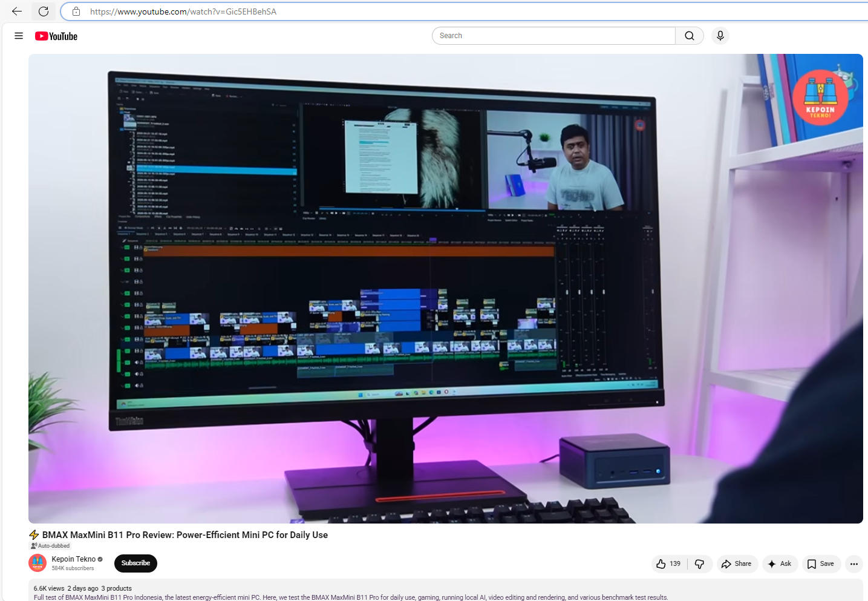Open the Share dialog for this video
The width and height of the screenshot is (868, 601).
point(737,564)
